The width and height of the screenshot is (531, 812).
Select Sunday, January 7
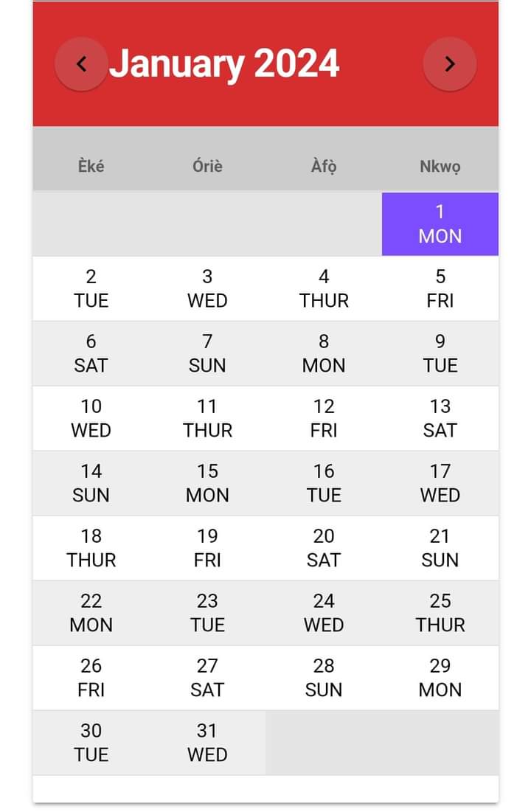point(207,353)
